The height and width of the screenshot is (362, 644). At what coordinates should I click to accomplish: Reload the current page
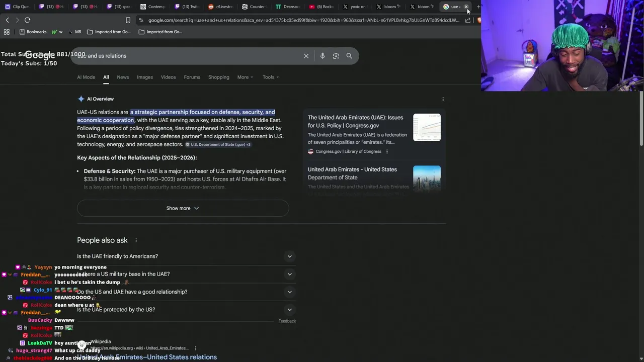tap(27, 20)
